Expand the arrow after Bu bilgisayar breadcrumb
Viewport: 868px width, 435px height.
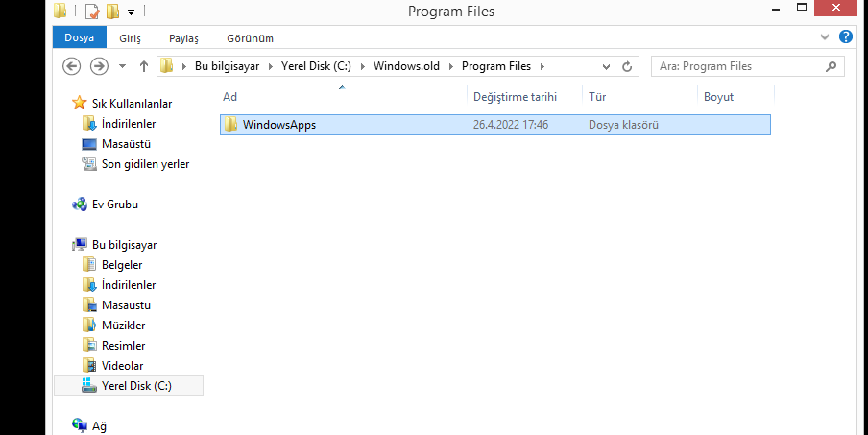[270, 66]
